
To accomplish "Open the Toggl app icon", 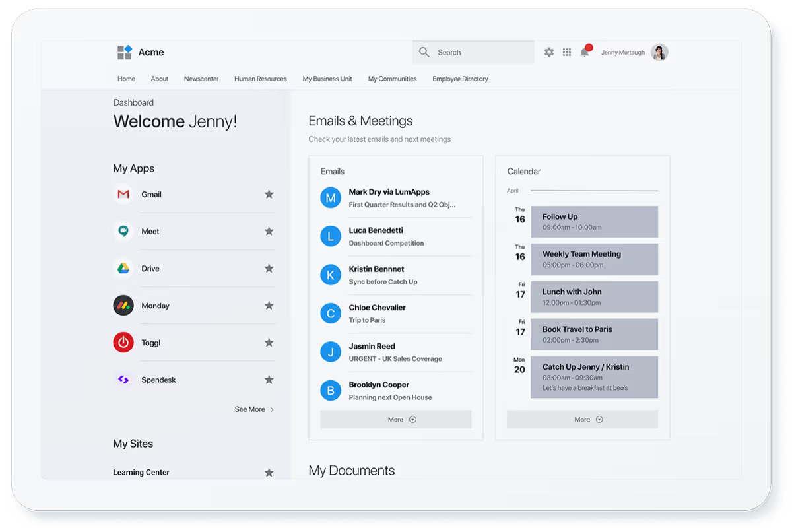I will 123,343.
